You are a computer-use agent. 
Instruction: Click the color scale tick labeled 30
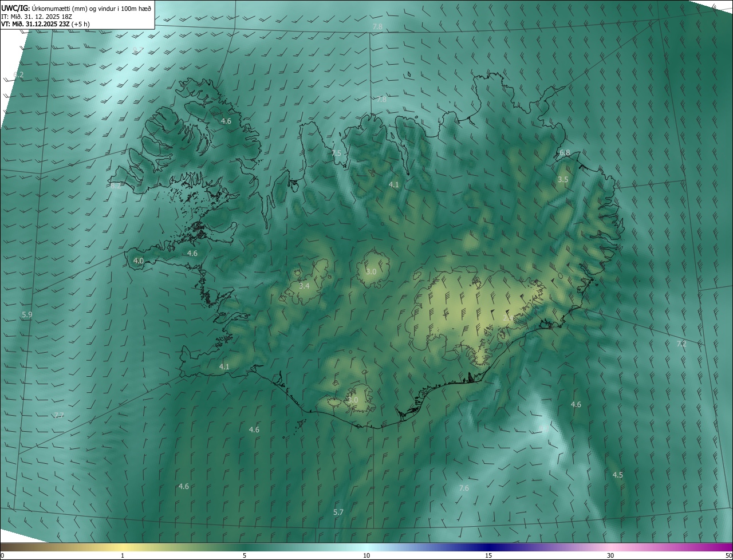pyautogui.click(x=610, y=555)
